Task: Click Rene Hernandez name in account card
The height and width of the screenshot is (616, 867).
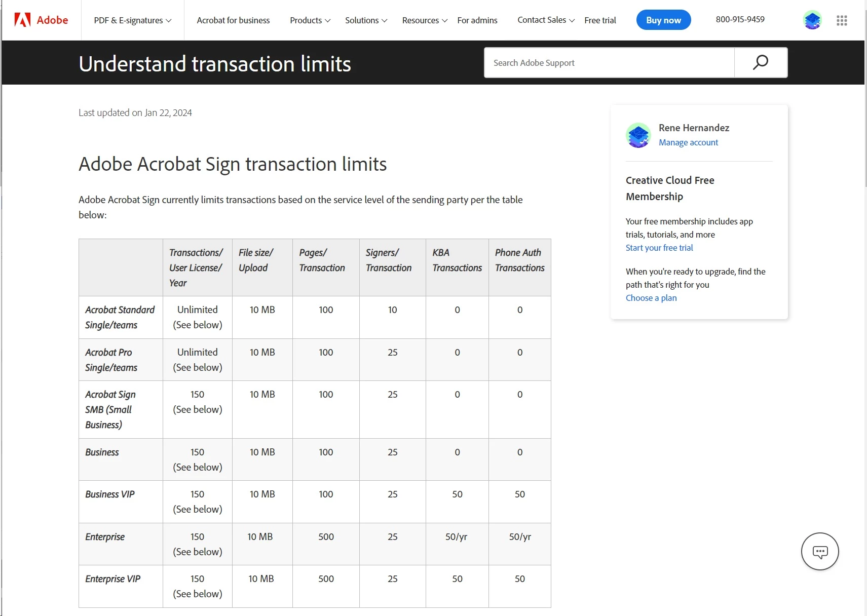Action: 694,128
